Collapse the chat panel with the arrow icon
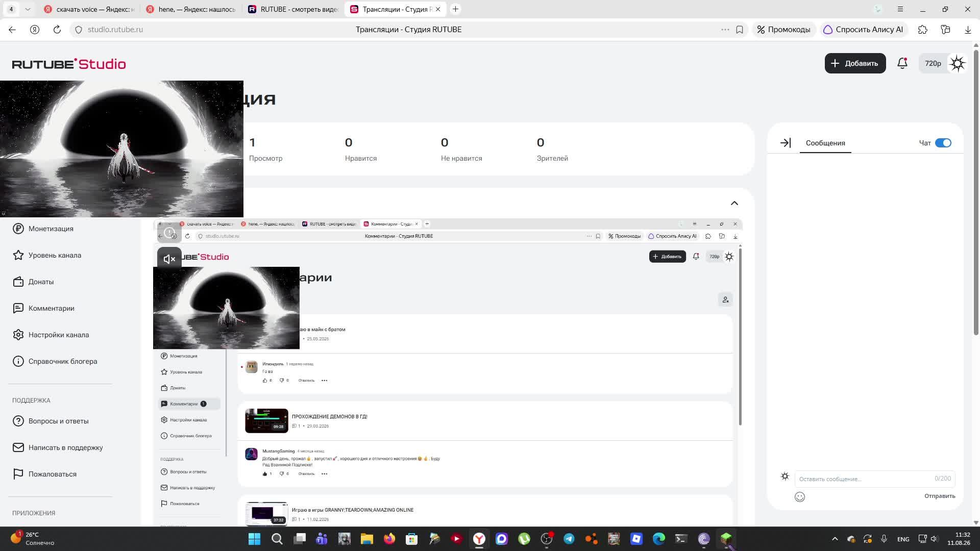This screenshot has width=980, height=551. click(x=786, y=143)
